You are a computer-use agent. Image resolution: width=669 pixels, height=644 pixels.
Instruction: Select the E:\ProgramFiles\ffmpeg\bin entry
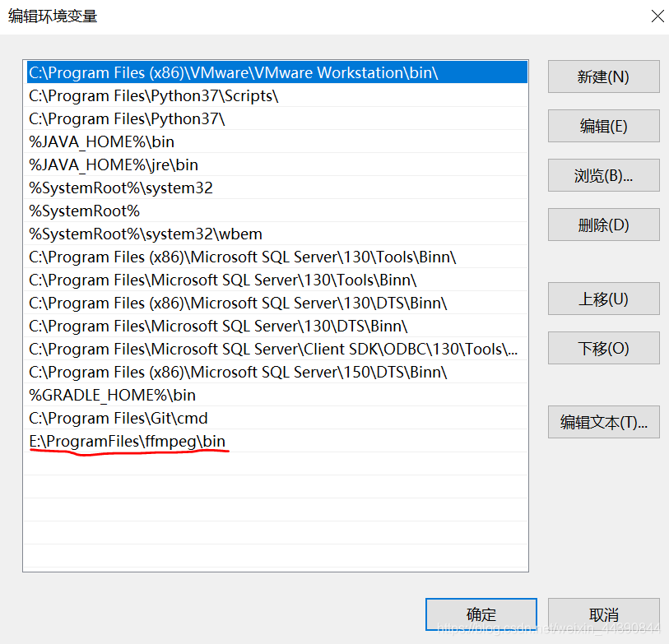point(276,441)
